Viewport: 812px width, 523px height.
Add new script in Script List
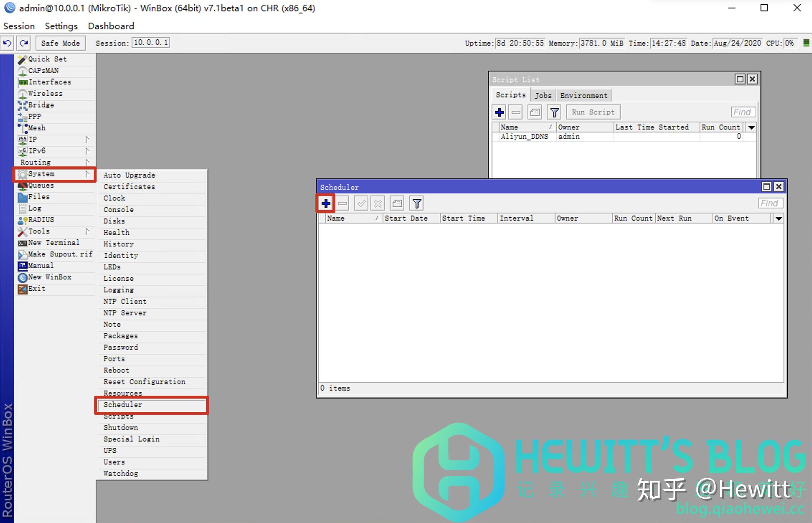500,112
